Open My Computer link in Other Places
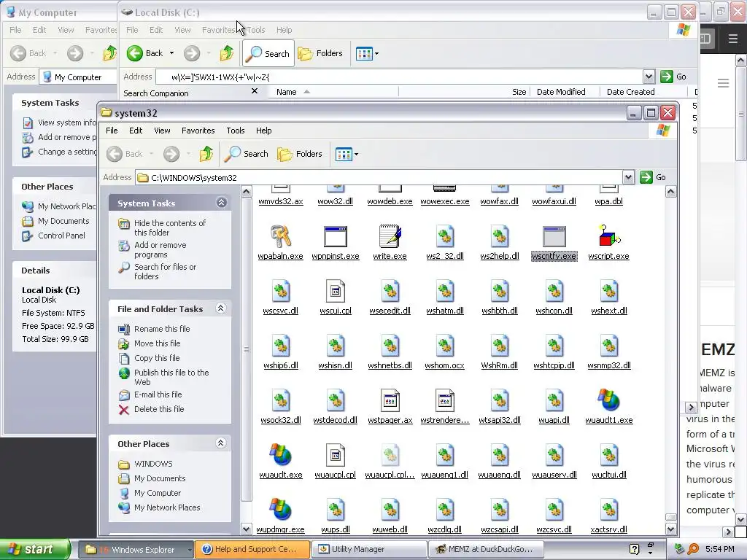 click(x=158, y=493)
